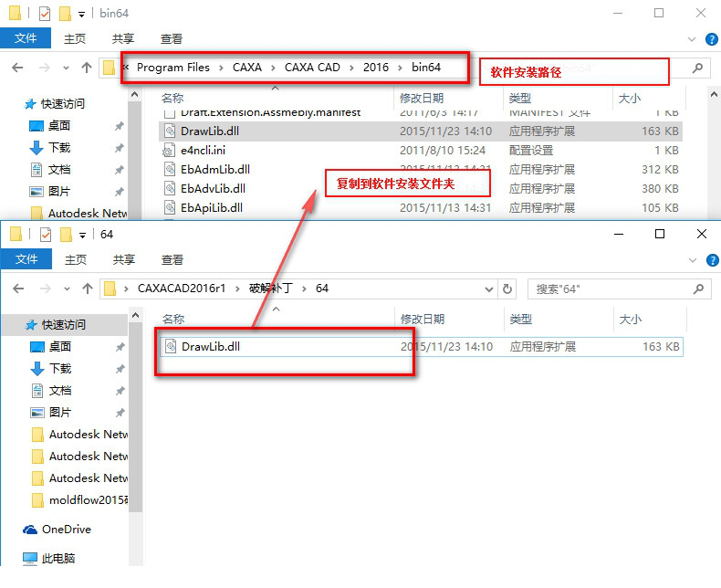Click the back arrow in the 64 window
This screenshot has height=588, width=721.
coord(18,289)
